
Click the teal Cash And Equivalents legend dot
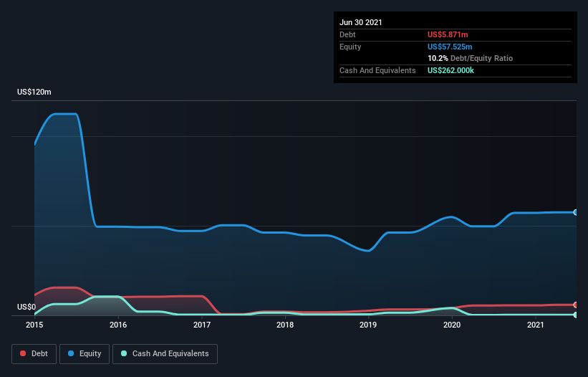pos(124,353)
